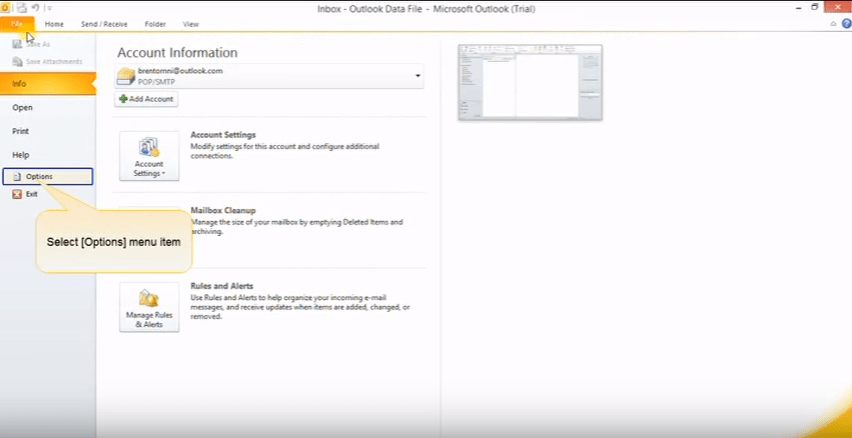852x438 pixels.
Task: Expand the Customize Quick Access Toolbar arrow
Action: point(49,8)
